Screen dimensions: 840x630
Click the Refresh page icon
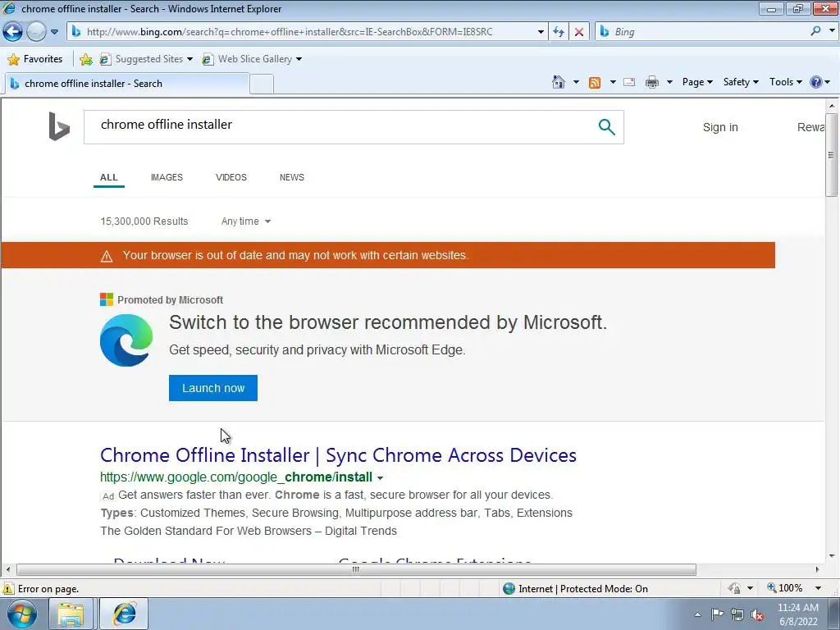pos(558,32)
